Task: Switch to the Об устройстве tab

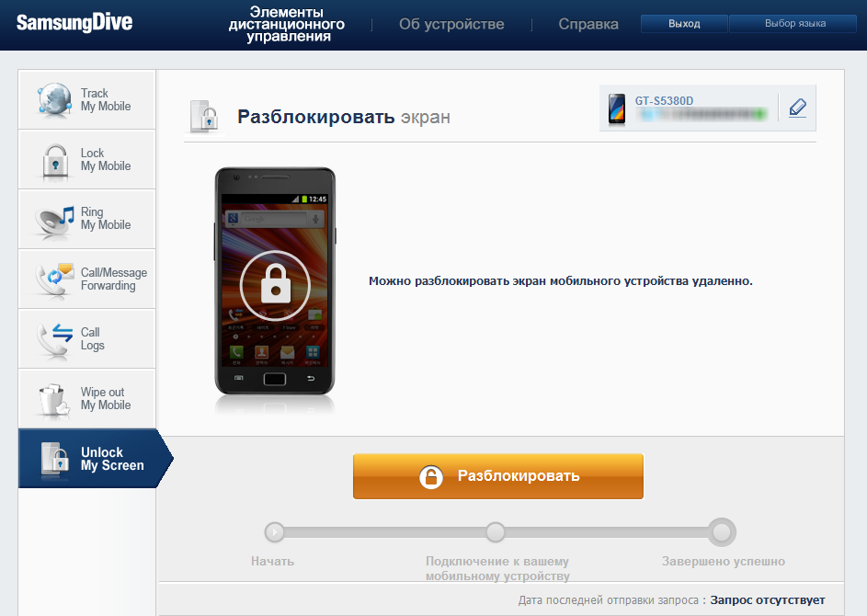Action: pos(451,24)
